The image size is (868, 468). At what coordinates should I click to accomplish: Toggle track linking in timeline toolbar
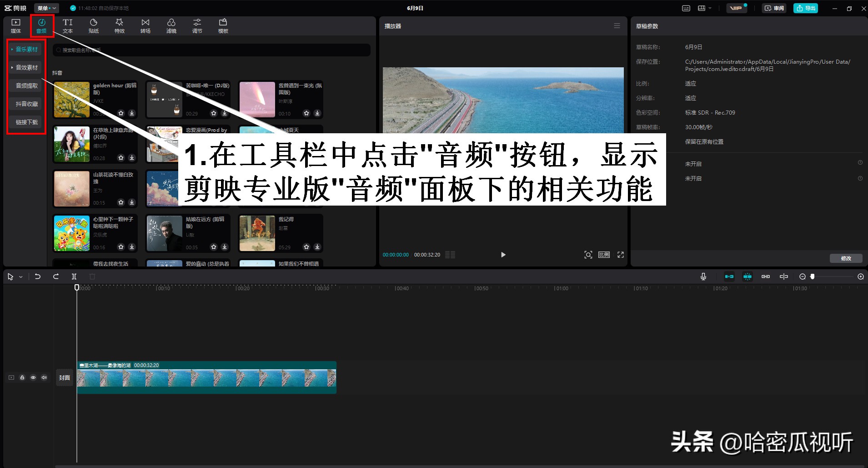(x=766, y=276)
